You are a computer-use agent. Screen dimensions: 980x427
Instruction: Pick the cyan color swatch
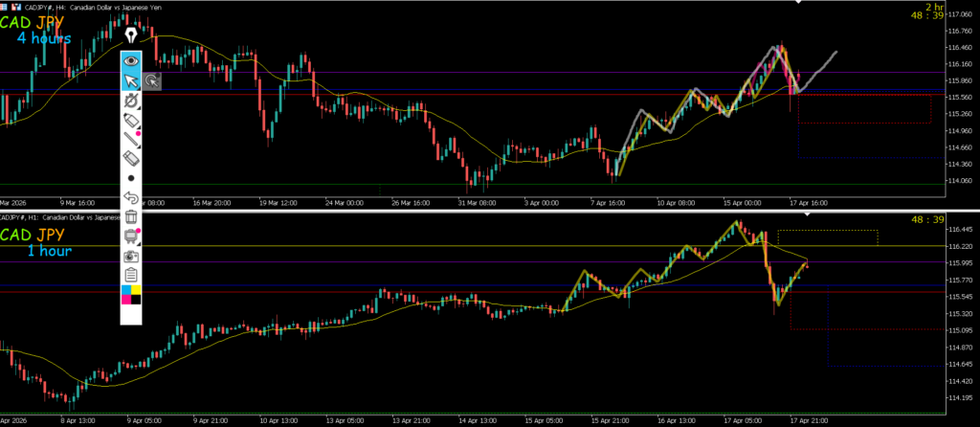click(x=126, y=289)
